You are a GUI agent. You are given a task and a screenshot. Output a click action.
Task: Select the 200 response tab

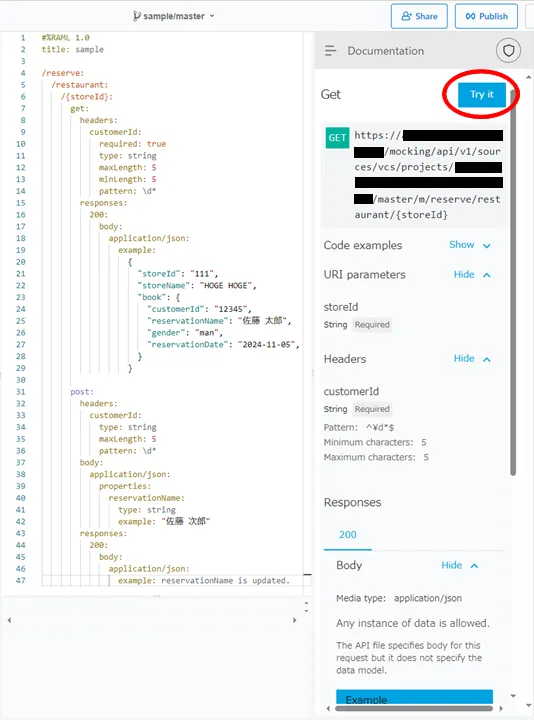pyautogui.click(x=348, y=534)
